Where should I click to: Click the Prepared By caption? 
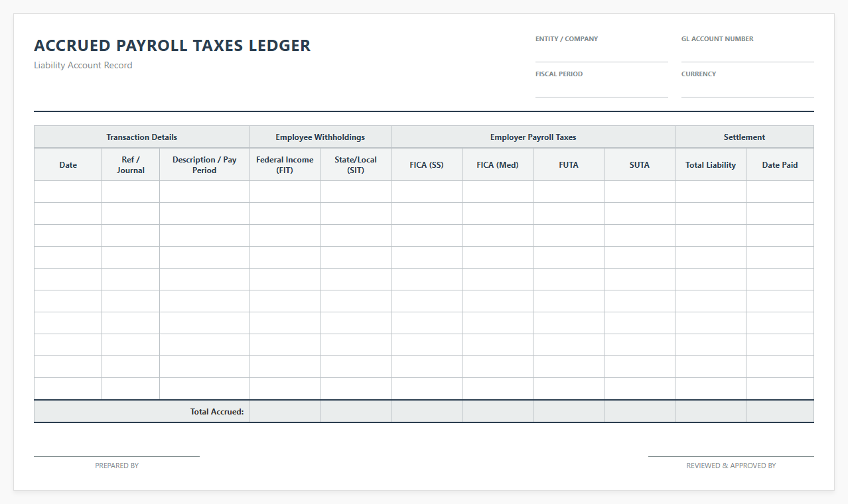click(x=117, y=466)
